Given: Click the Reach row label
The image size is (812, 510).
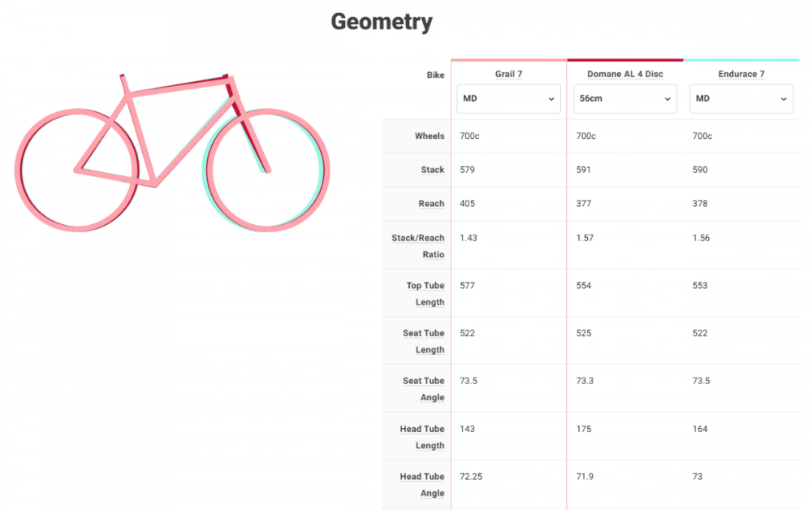Looking at the screenshot, I should [431, 204].
